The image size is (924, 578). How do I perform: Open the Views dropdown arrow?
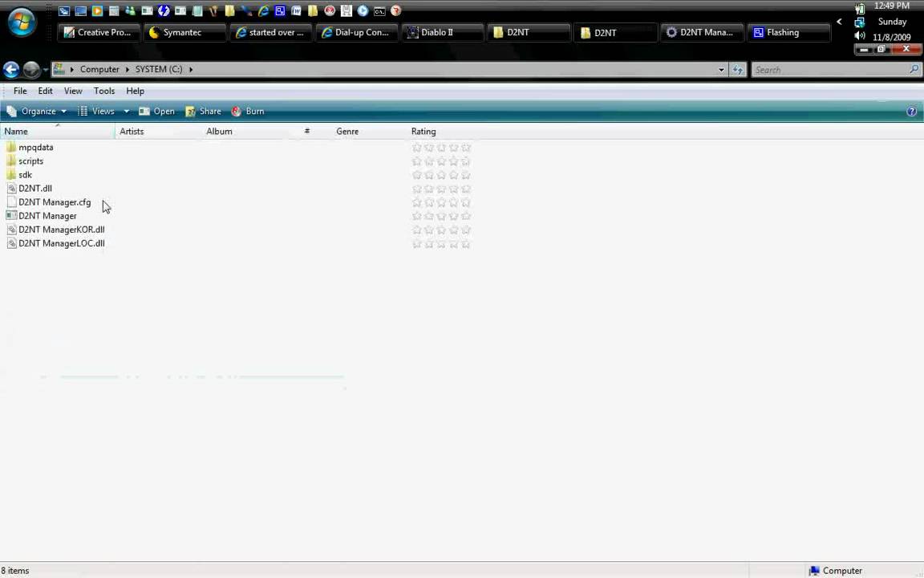tap(126, 111)
